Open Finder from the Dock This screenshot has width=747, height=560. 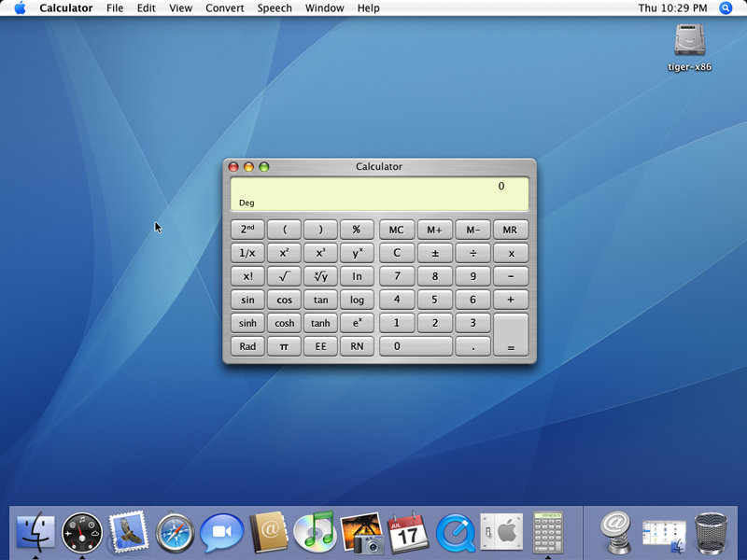click(x=35, y=532)
